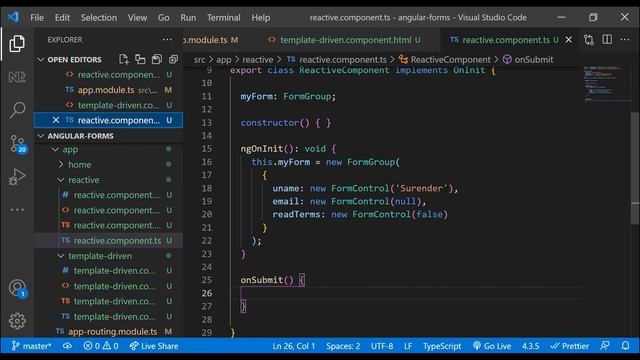The height and width of the screenshot is (360, 640).
Task: Open the File menu
Action: (x=37, y=18)
